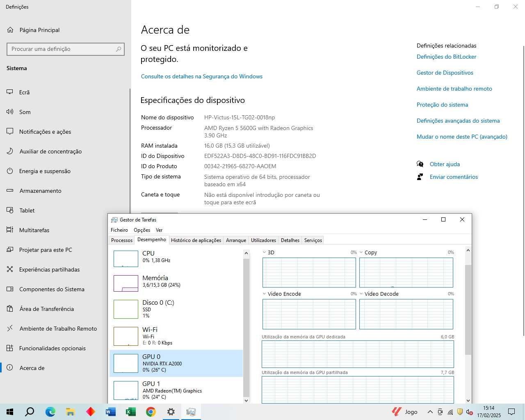
Task: Click search magnifier in settings search box
Action: (x=119, y=49)
